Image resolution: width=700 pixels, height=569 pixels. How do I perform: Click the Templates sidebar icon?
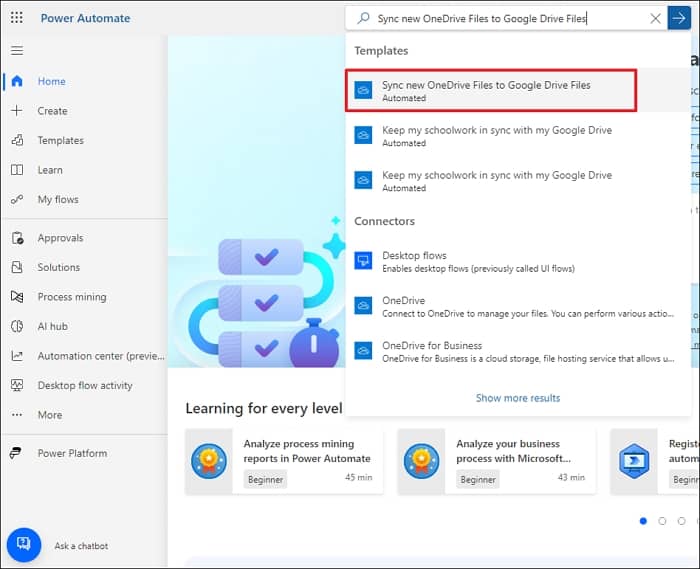[17, 140]
